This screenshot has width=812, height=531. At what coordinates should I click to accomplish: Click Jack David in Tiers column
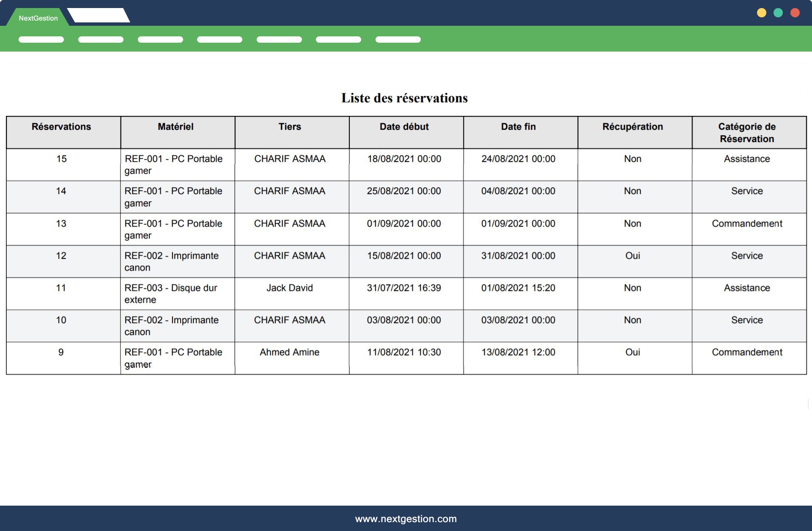[x=290, y=288]
